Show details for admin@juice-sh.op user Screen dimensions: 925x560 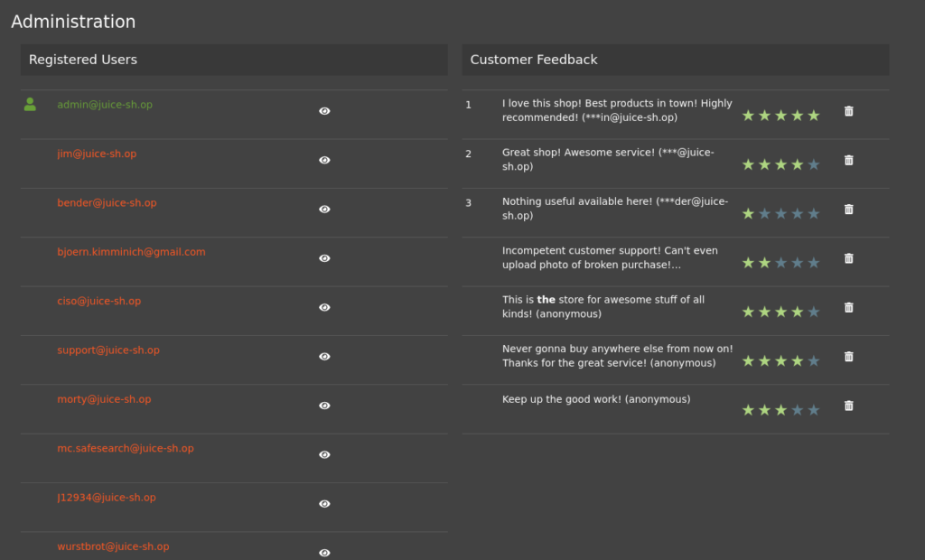[x=324, y=111]
